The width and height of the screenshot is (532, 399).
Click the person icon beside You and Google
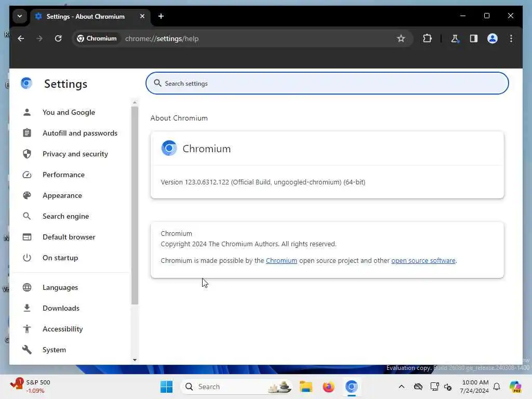[27, 112]
